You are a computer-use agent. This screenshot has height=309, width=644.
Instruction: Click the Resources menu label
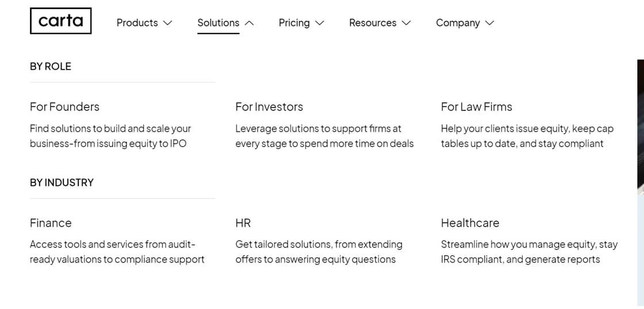click(373, 23)
